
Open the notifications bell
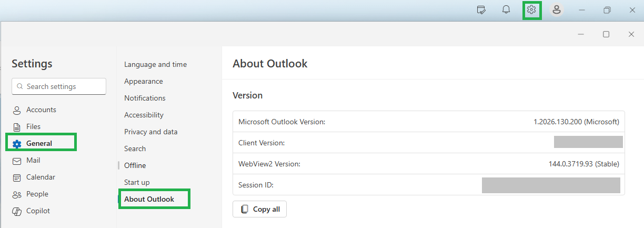506,10
